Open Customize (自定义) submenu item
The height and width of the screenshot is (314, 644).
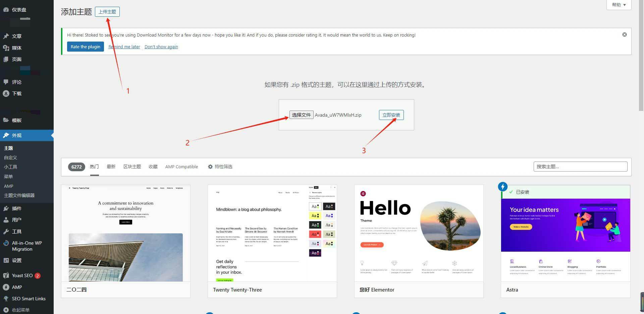(x=10, y=158)
